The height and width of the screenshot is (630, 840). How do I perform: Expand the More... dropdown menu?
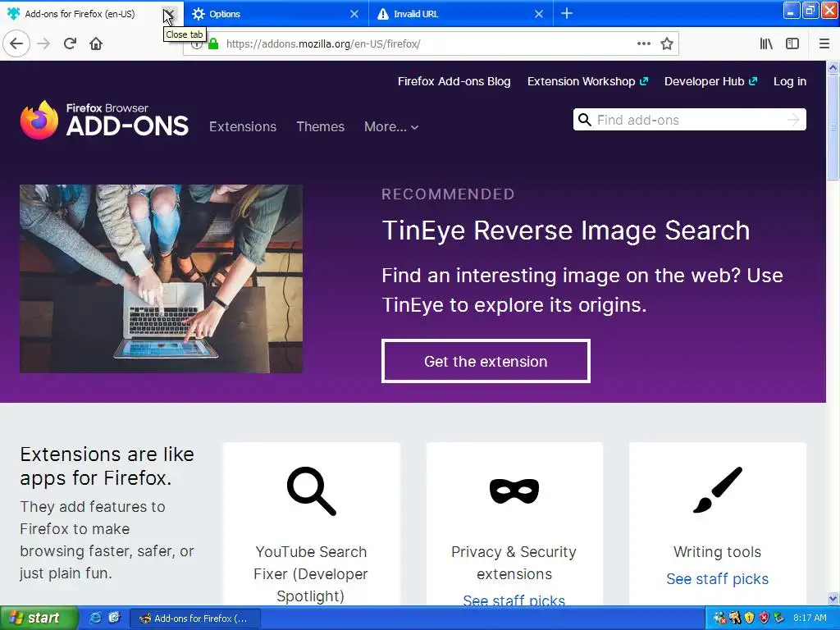pos(391,126)
